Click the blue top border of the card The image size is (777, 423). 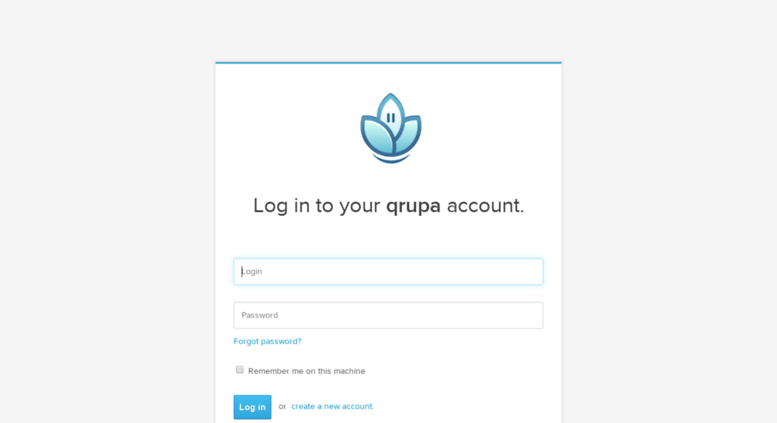tap(388, 62)
